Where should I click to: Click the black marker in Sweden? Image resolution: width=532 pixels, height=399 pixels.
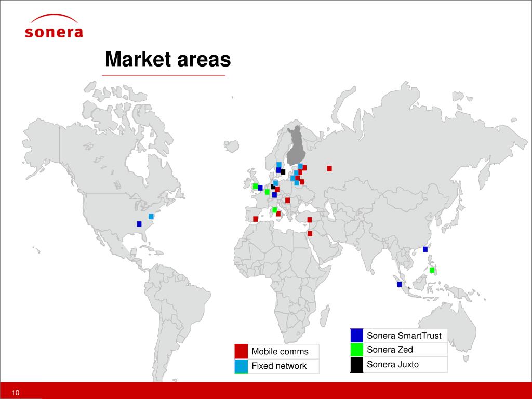283,172
